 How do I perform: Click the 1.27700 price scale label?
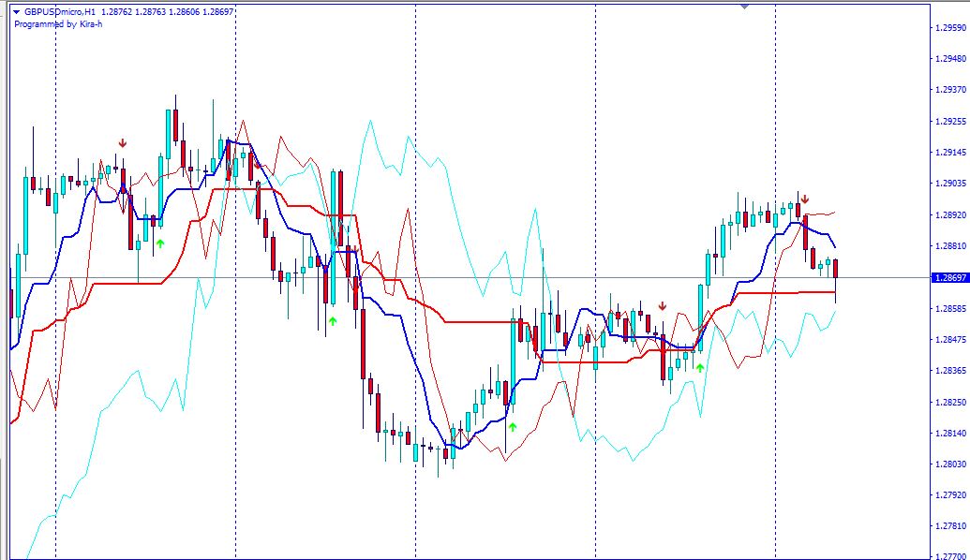pos(949,556)
